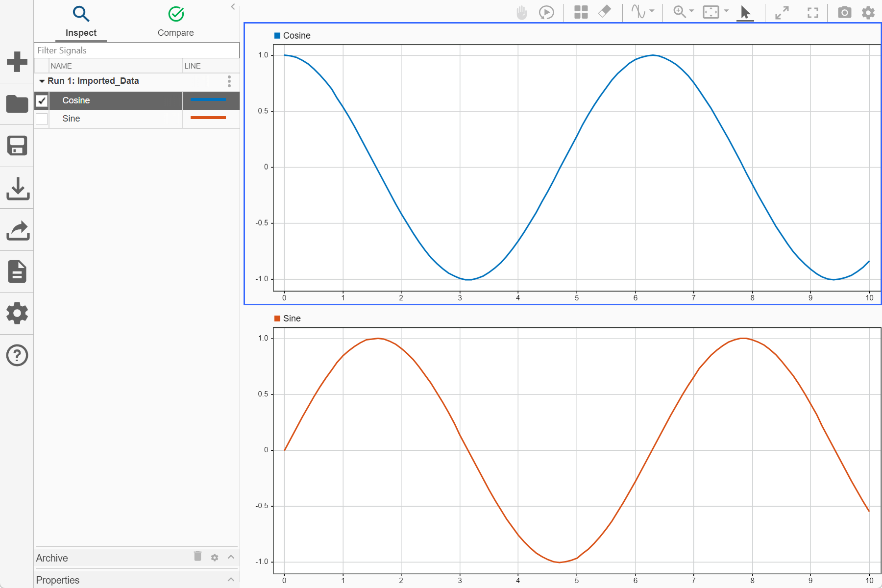The image size is (882, 588).
Task: Collapse the Run 1: Imported_Data group
Action: [x=42, y=81]
